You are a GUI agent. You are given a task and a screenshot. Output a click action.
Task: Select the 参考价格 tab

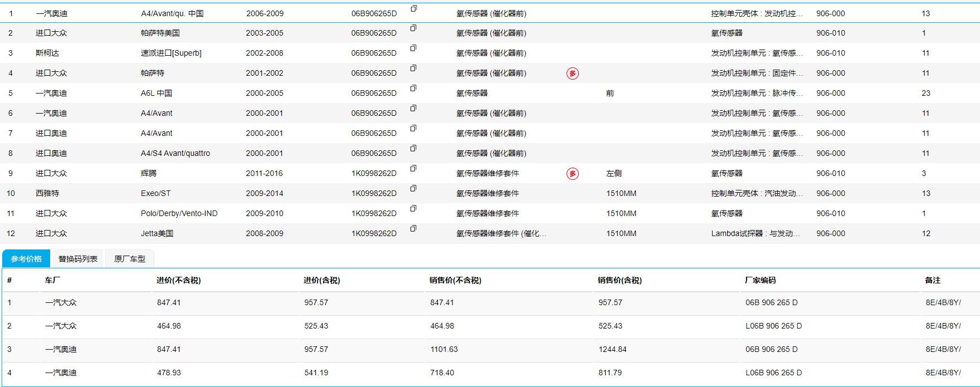[x=26, y=259]
